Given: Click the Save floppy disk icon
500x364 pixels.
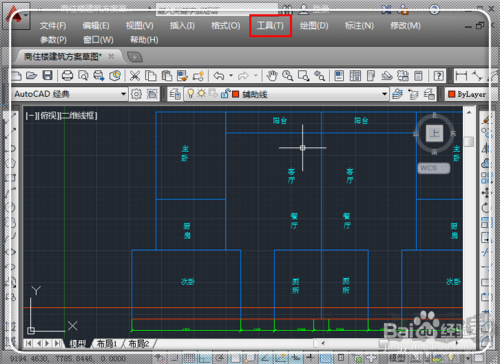Looking at the screenshot, I should pos(48,75).
